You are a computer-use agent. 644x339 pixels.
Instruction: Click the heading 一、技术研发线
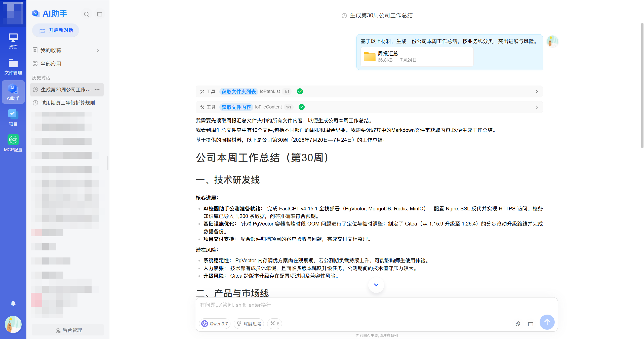coord(228,180)
